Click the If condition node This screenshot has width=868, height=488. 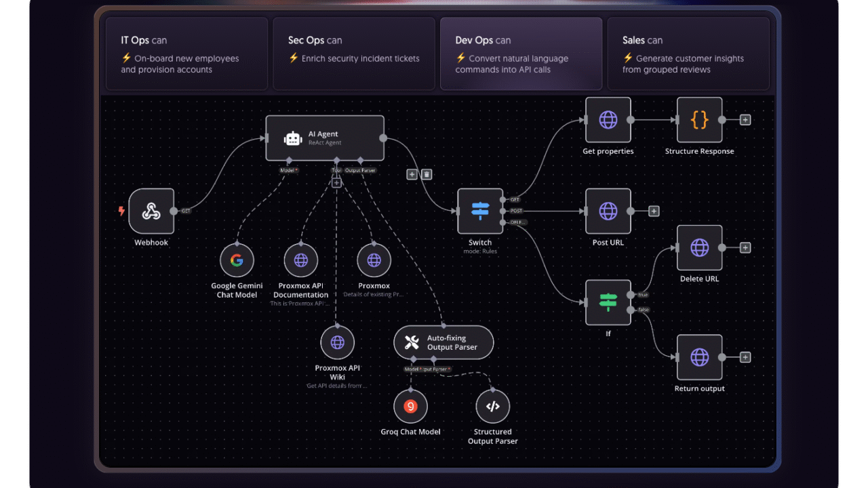coord(608,302)
